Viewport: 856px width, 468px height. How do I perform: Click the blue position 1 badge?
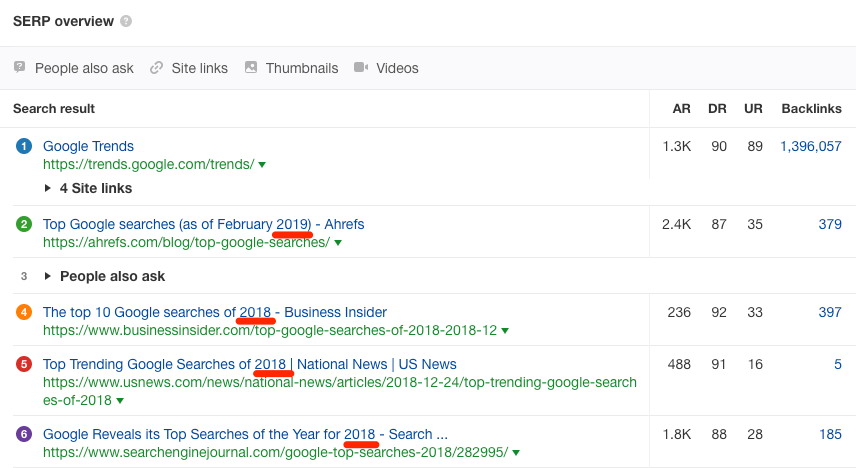(x=24, y=146)
